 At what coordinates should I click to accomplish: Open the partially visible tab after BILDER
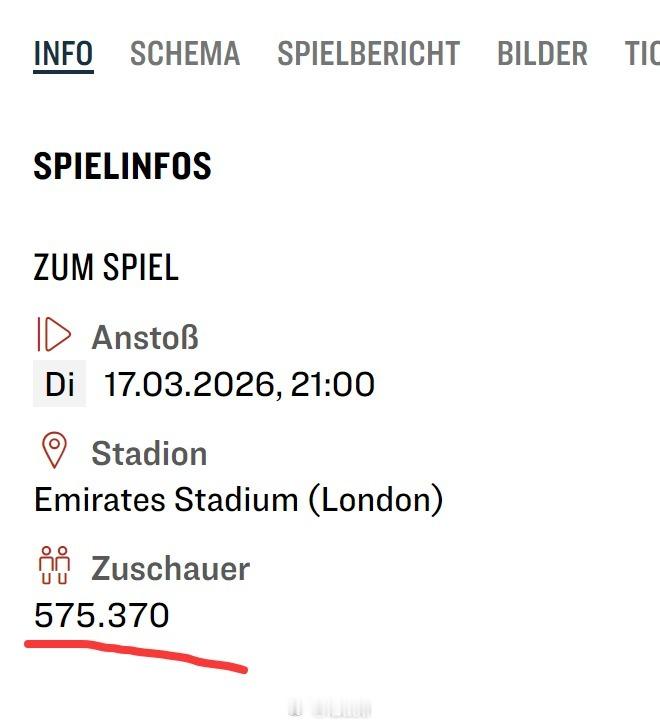point(641,53)
